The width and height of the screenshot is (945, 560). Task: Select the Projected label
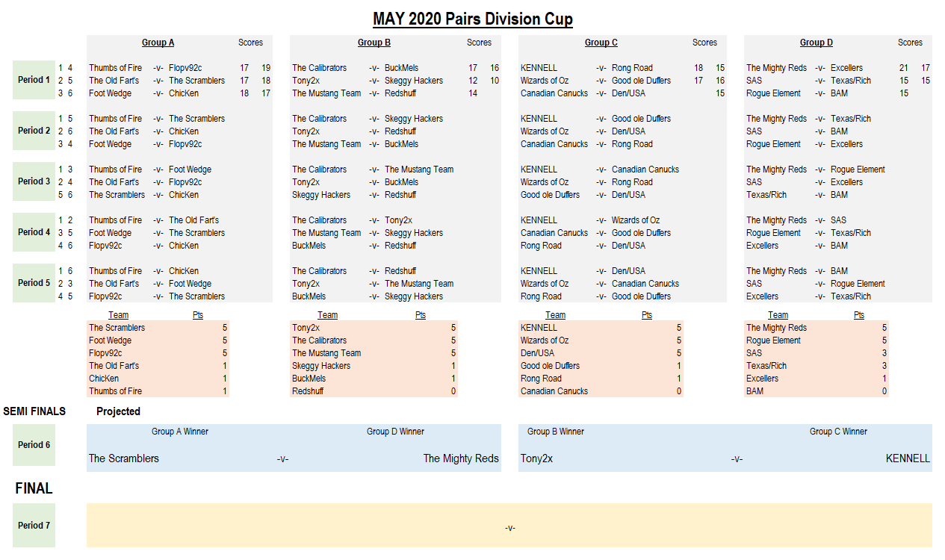point(118,411)
